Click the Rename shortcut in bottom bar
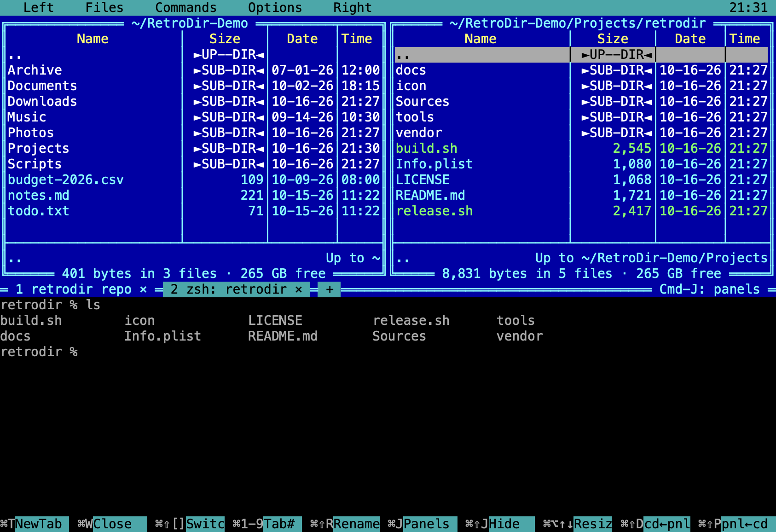Viewport: 776px width, 532px height. click(x=345, y=524)
